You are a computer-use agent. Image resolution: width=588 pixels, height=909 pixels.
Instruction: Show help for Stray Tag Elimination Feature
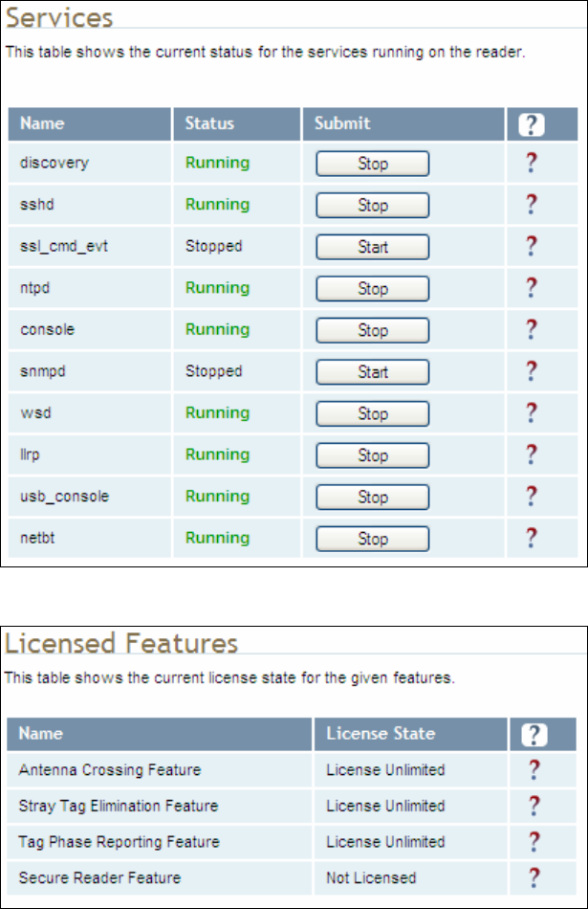[x=534, y=807]
